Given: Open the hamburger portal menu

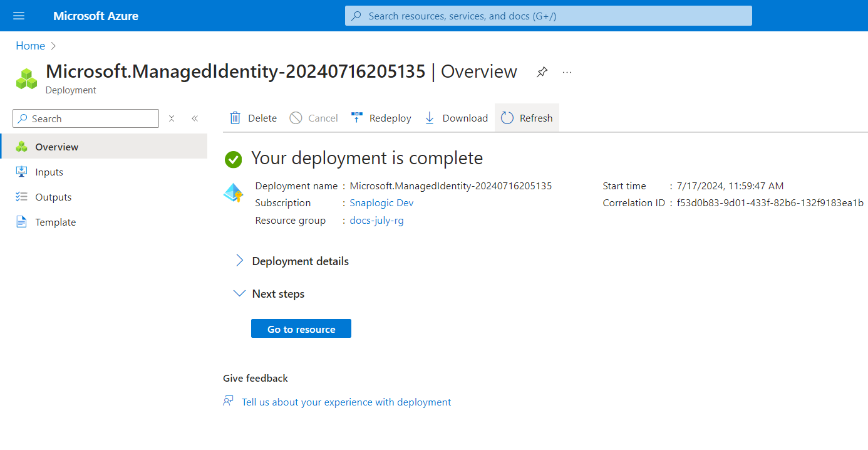Looking at the screenshot, I should click(19, 16).
